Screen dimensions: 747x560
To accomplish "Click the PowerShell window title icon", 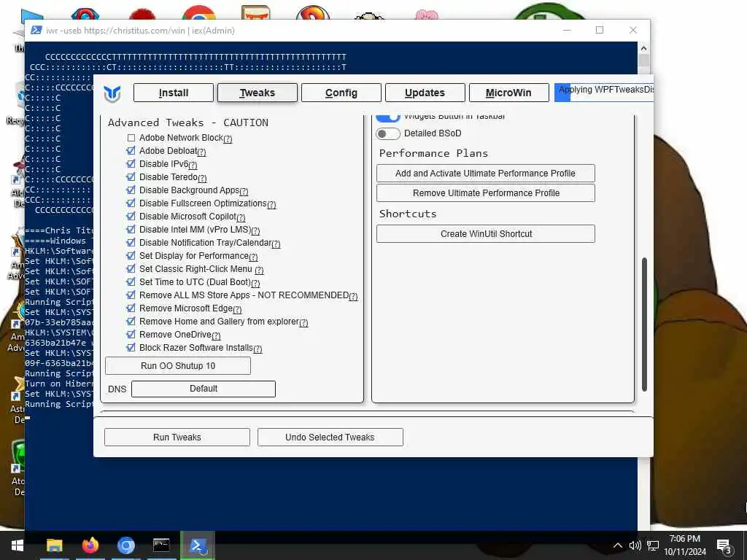I will (36, 30).
